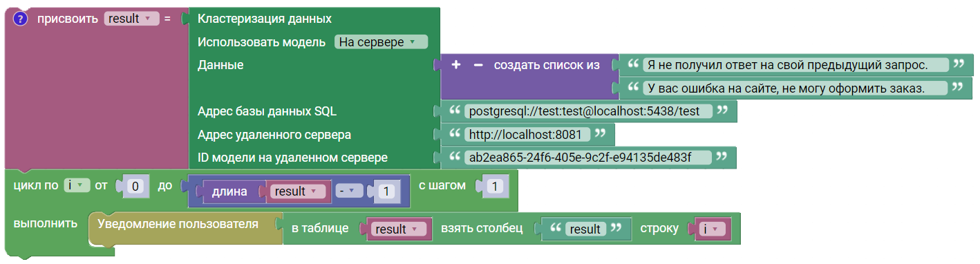The width and height of the screenshot is (980, 264).
Task: Select the 'Кластеризация данных' block header
Action: (265, 19)
